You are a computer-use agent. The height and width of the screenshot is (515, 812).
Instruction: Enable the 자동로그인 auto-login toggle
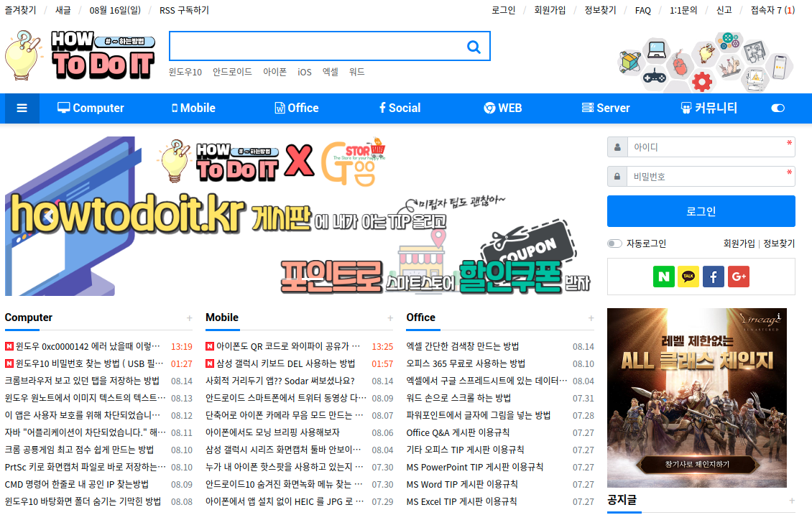pos(614,243)
